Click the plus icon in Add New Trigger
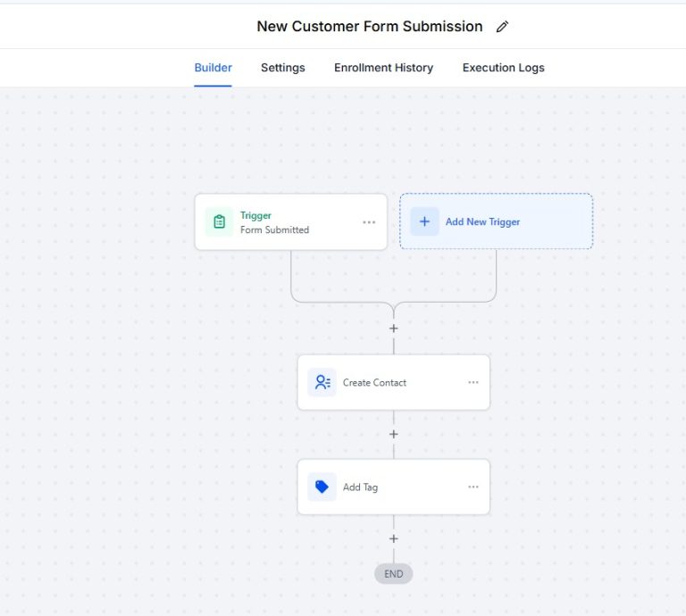 tap(424, 221)
